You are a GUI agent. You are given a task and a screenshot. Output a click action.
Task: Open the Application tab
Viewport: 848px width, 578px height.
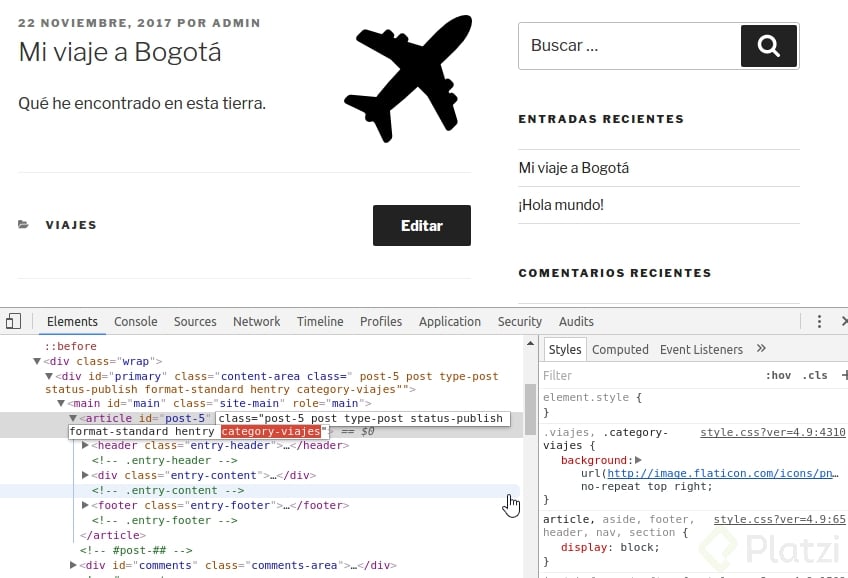pos(449,322)
